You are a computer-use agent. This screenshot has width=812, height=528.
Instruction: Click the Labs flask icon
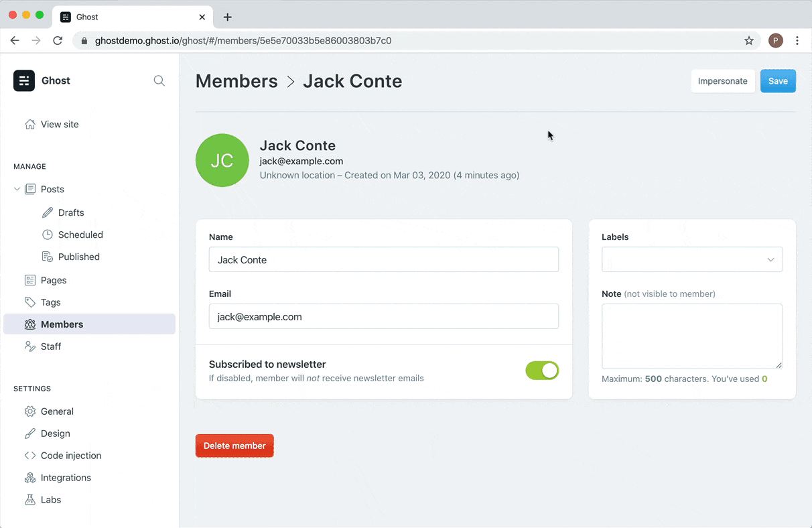(x=30, y=500)
